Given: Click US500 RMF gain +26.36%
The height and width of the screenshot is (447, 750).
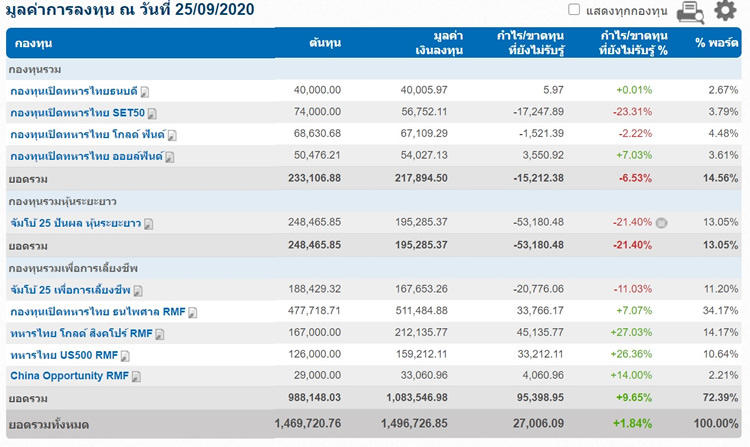Looking at the screenshot, I should pos(631,354).
